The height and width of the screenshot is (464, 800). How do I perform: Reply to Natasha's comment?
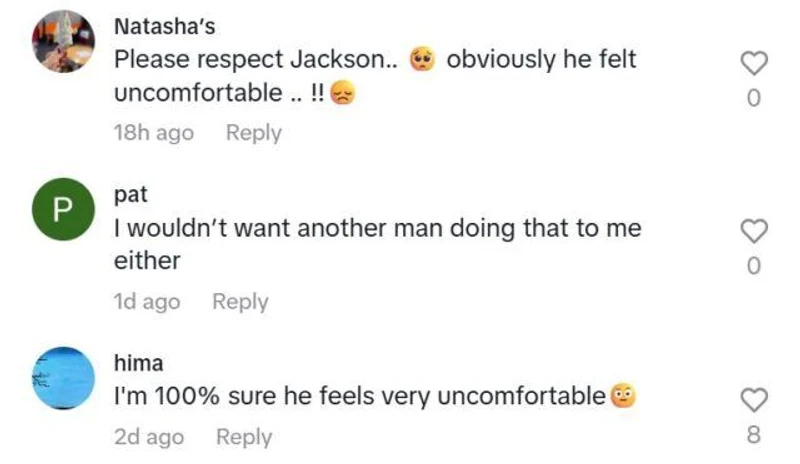point(253,132)
